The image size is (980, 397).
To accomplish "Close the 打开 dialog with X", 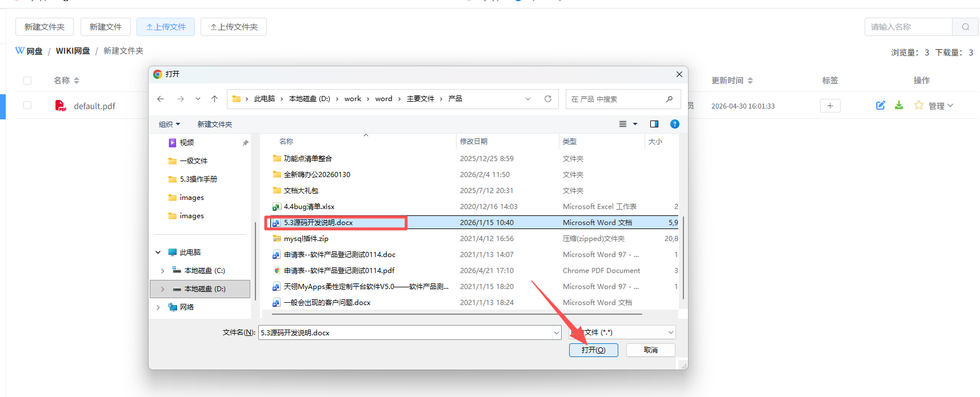I will tap(679, 74).
